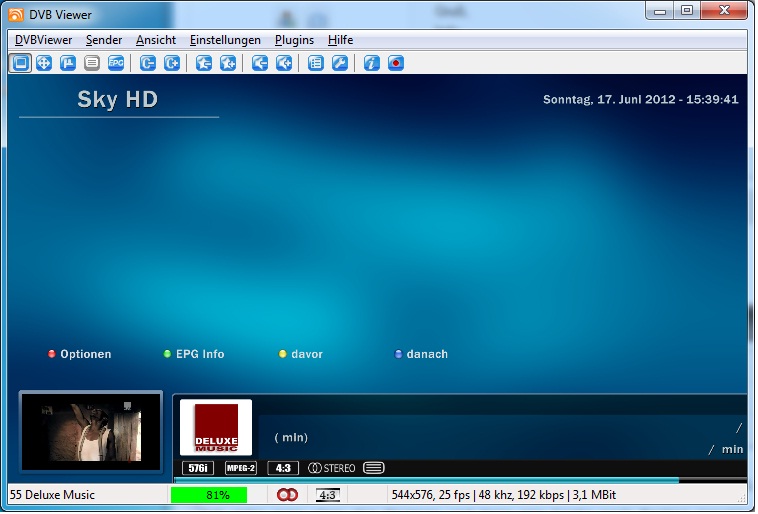This screenshot has width=758, height=514.
Task: Click the 576i resolution badge
Action: coord(198,468)
